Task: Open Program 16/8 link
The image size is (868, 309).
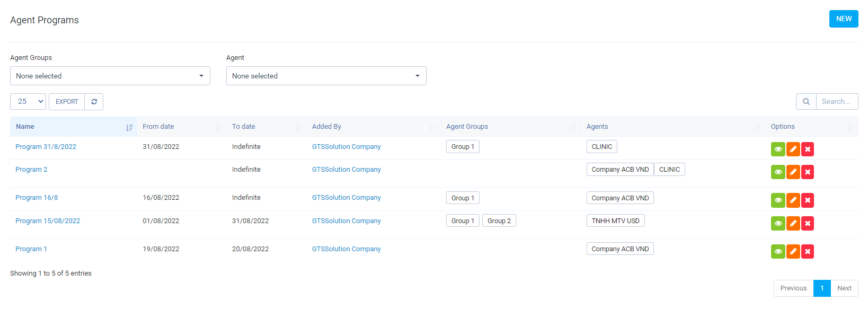Action: pyautogui.click(x=37, y=198)
